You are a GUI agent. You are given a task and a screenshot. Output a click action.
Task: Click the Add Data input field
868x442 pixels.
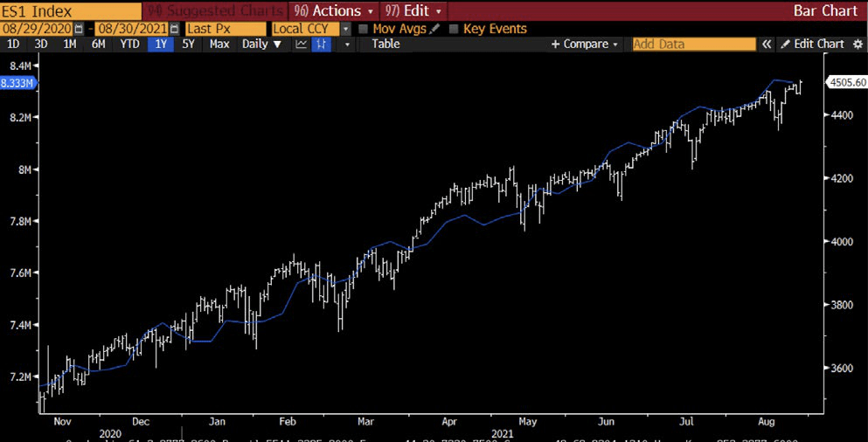693,44
